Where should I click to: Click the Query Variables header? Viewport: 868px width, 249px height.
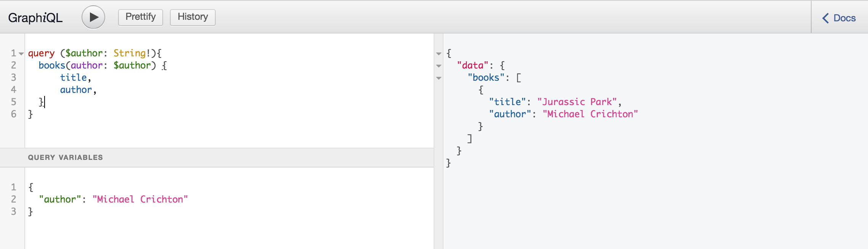[65, 157]
